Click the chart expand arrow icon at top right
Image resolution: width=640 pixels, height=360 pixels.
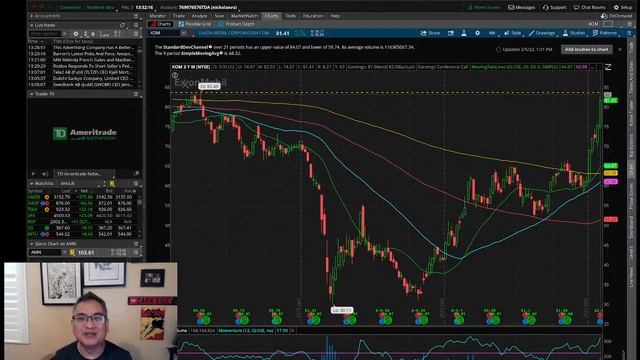point(608,67)
